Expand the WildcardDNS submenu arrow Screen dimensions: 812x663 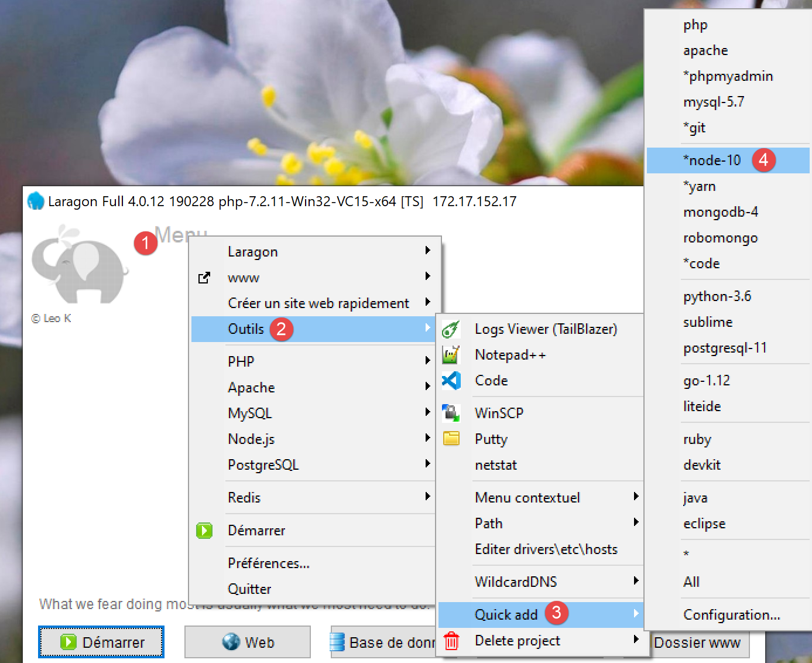coord(636,581)
